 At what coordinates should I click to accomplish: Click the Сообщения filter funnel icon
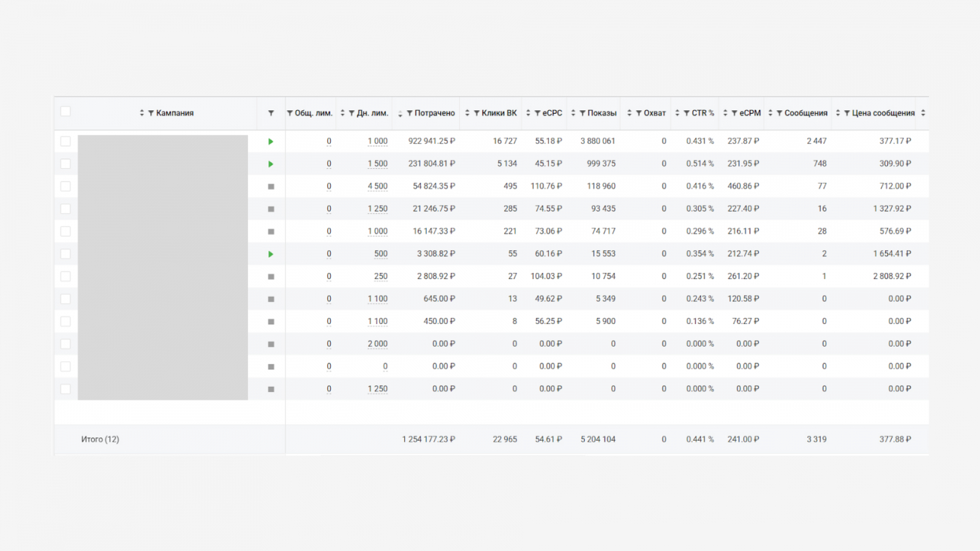tap(780, 113)
